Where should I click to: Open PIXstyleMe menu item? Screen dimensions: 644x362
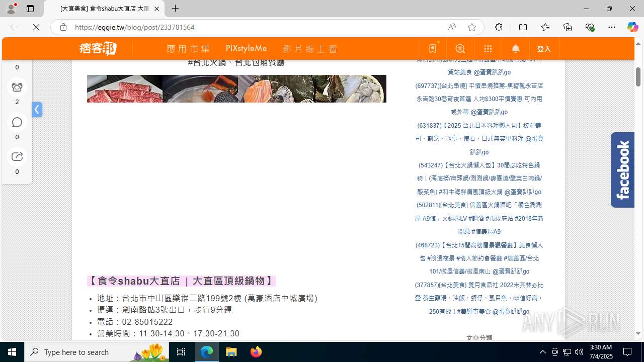[247, 49]
